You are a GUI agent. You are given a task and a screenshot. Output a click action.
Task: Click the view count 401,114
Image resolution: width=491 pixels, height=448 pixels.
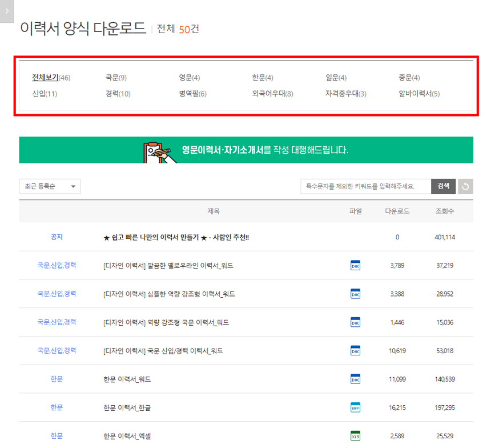click(445, 237)
